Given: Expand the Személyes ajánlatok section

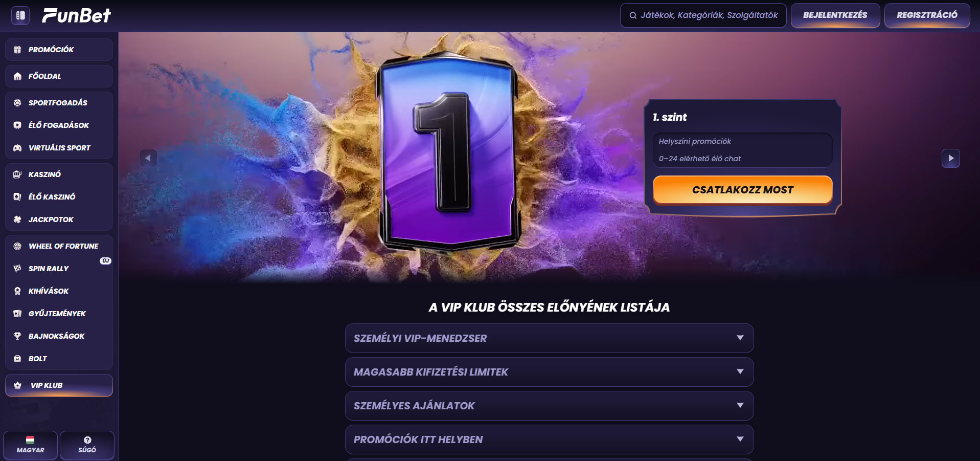Looking at the screenshot, I should [x=549, y=406].
